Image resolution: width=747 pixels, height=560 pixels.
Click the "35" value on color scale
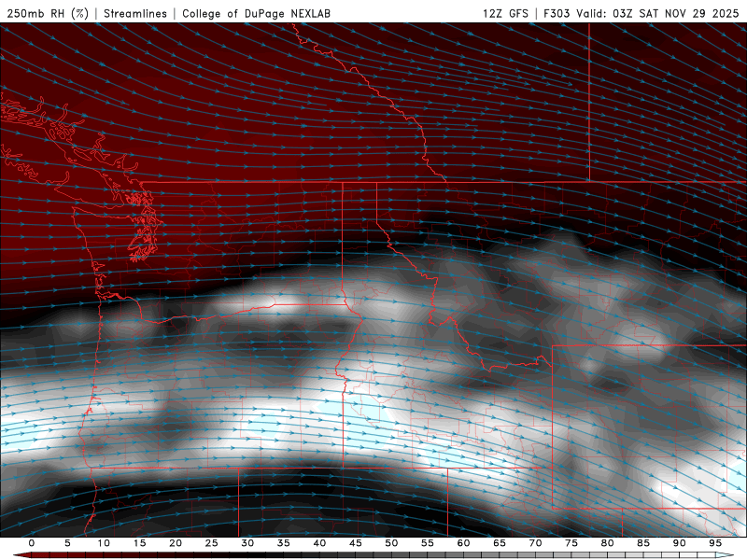click(283, 543)
